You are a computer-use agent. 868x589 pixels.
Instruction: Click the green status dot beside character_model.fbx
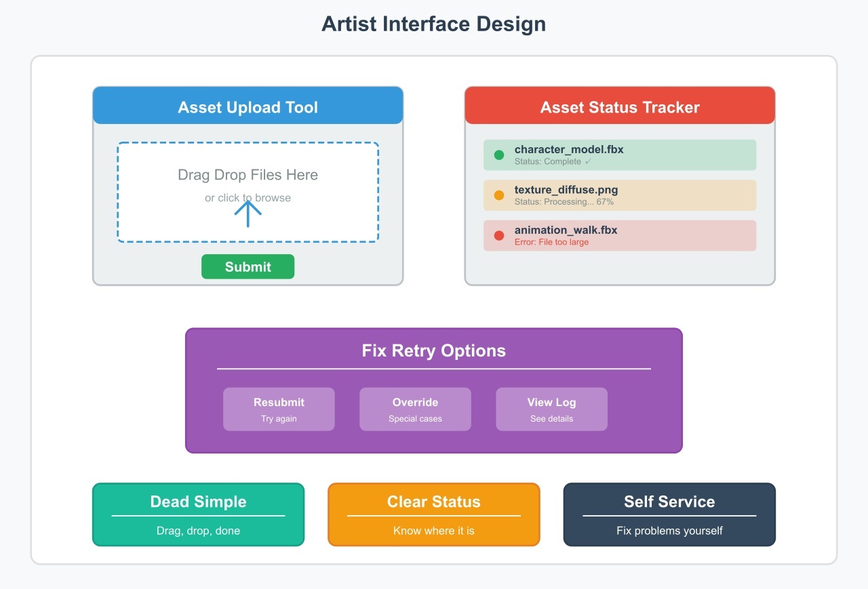point(498,155)
